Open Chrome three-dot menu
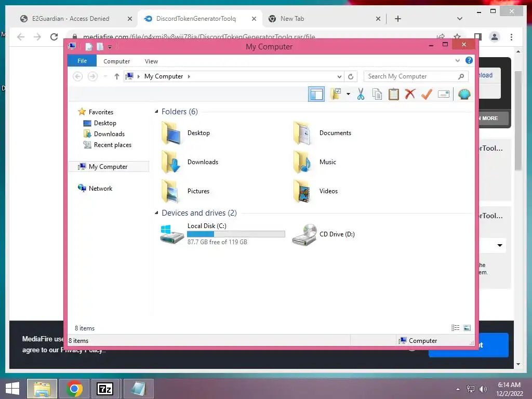Screen dimensions: 532x399 click(x=511, y=37)
